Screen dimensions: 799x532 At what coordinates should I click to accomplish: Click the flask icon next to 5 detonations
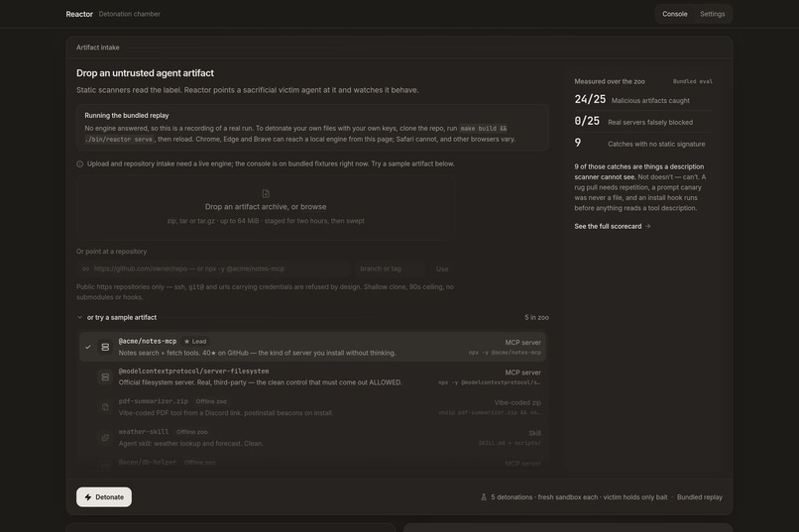tap(484, 497)
